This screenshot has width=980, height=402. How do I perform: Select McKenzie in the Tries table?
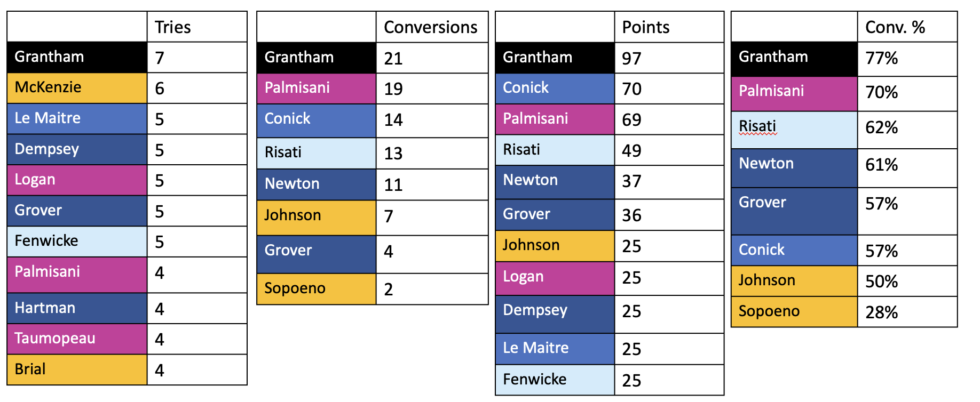(x=77, y=88)
